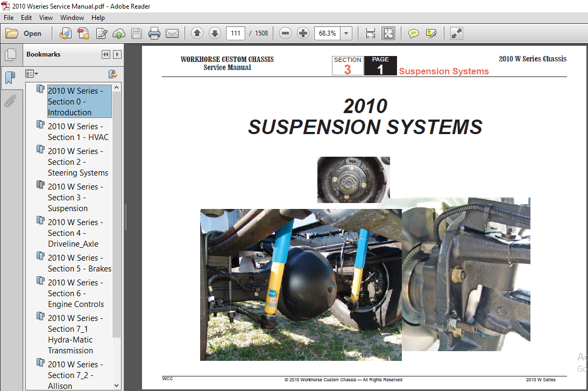Collapse the Bookmarks panel with double arrow
This screenshot has height=391, width=588.
tap(106, 54)
